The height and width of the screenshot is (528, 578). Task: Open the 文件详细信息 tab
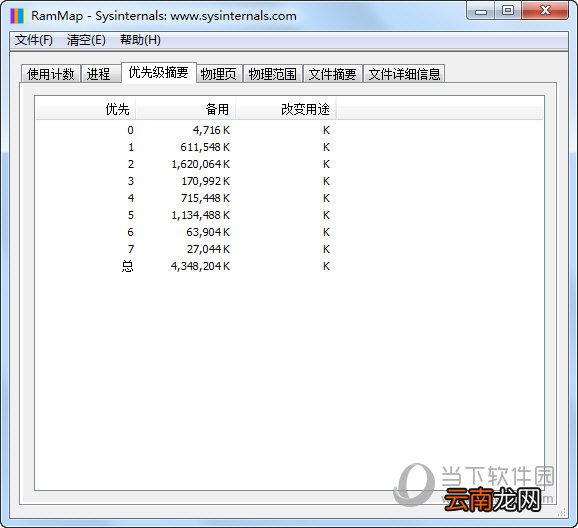404,74
